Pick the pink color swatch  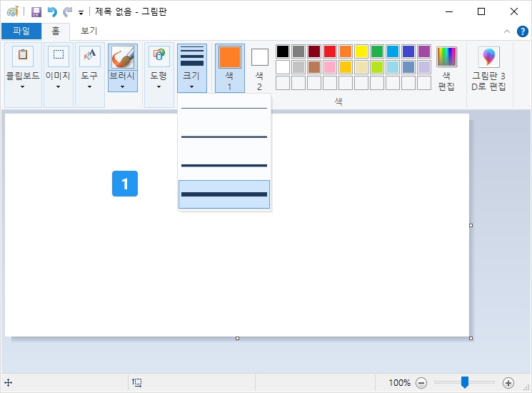330,67
